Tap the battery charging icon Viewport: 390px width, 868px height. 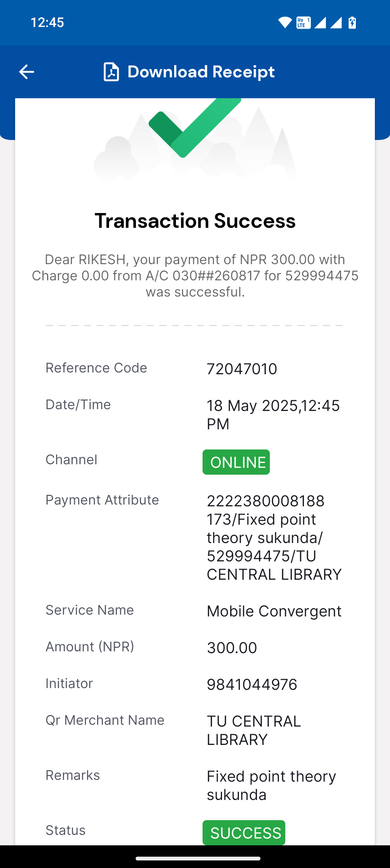pyautogui.click(x=352, y=23)
